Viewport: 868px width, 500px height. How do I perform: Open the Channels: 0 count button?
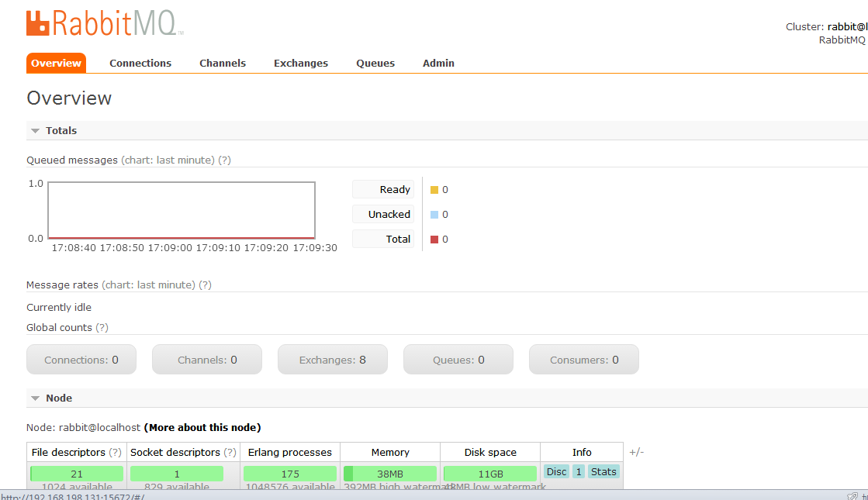[x=207, y=360]
